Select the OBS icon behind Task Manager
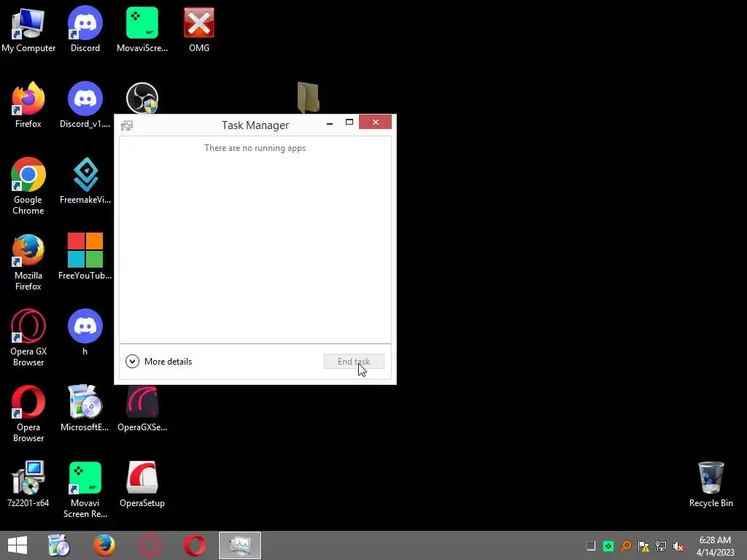This screenshot has width=747, height=560. coord(142,98)
